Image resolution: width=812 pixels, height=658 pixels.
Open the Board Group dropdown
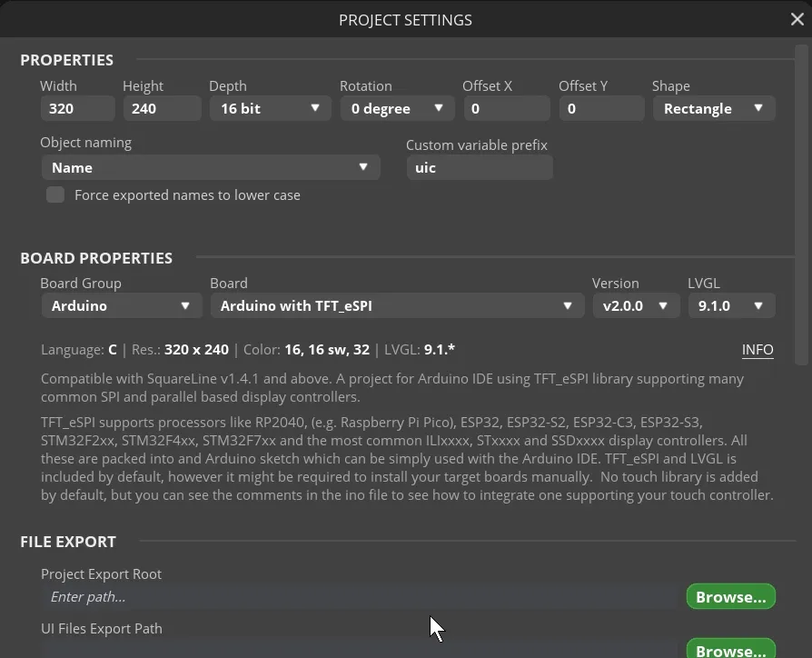[x=121, y=306]
